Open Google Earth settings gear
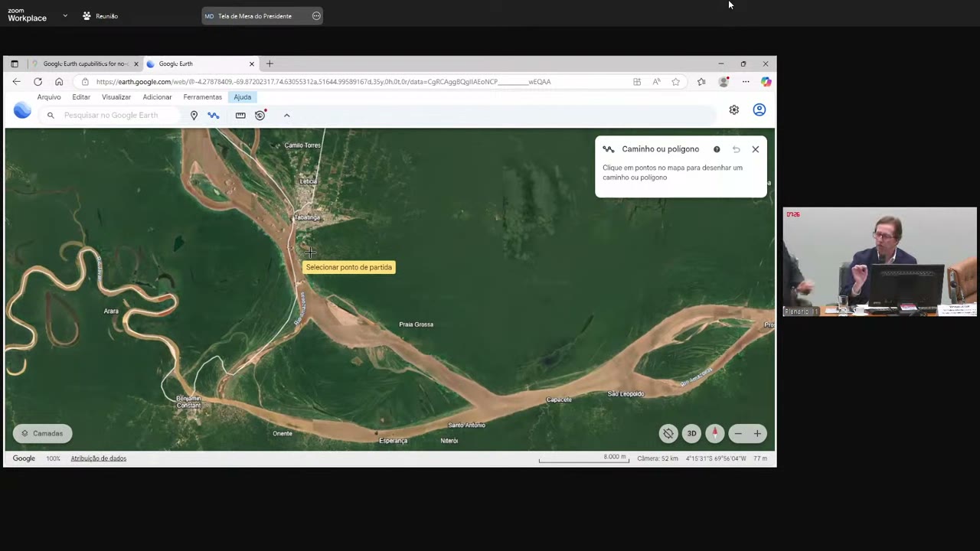Viewport: 980px width, 551px height. pyautogui.click(x=733, y=110)
